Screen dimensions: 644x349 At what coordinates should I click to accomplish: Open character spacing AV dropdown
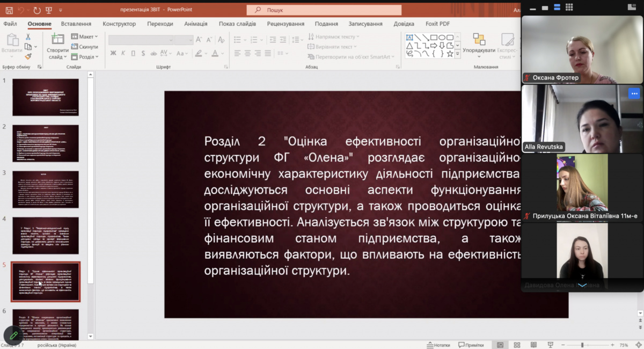click(166, 53)
